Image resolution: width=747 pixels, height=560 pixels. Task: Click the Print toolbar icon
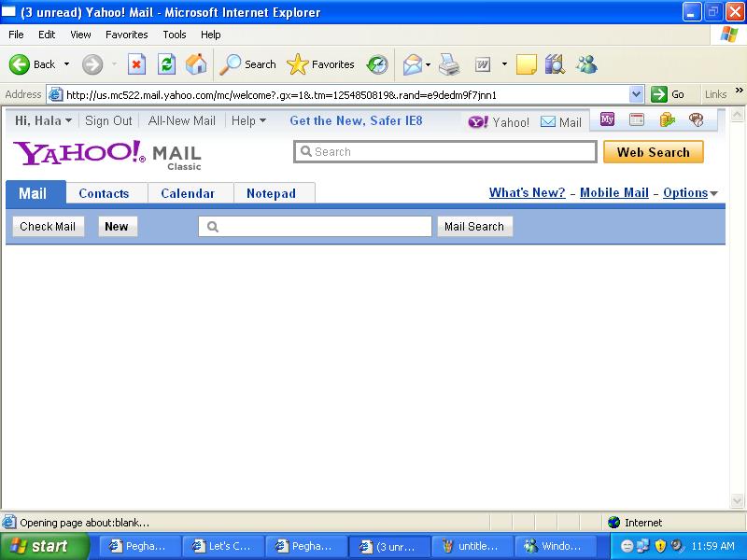click(x=449, y=64)
